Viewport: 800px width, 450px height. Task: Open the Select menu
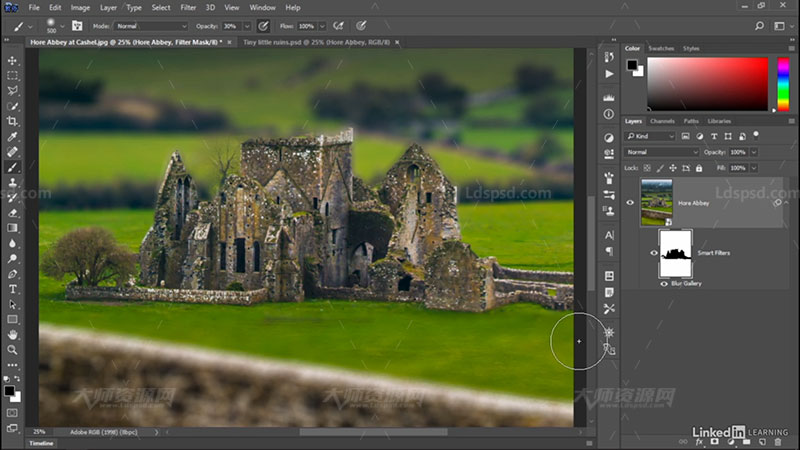[x=161, y=8]
